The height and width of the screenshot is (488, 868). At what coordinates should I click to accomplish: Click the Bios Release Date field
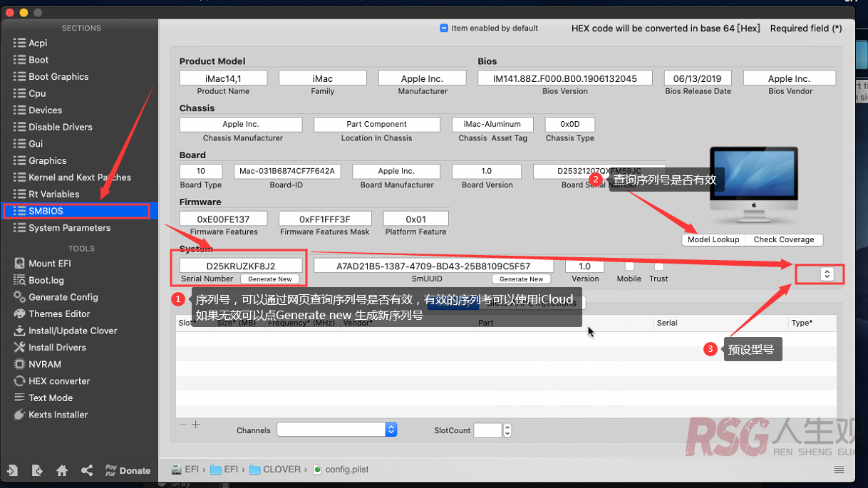pos(698,78)
